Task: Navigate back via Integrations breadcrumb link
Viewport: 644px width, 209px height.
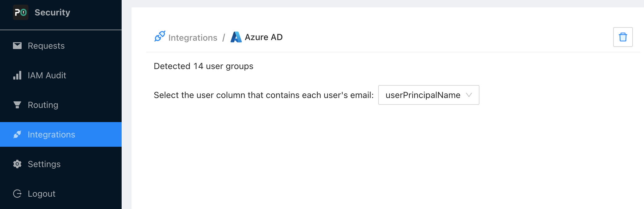Action: coord(193,38)
